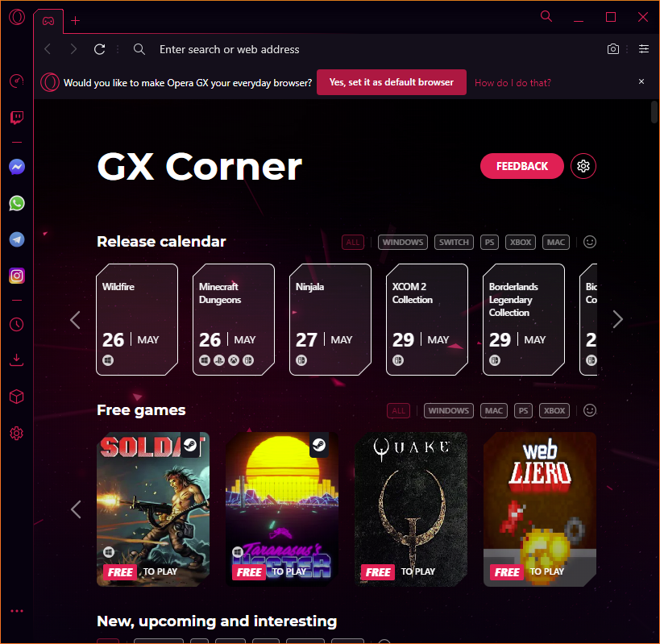Toggle WINDOWS filter in Free games
This screenshot has width=660, height=644.
448,410
